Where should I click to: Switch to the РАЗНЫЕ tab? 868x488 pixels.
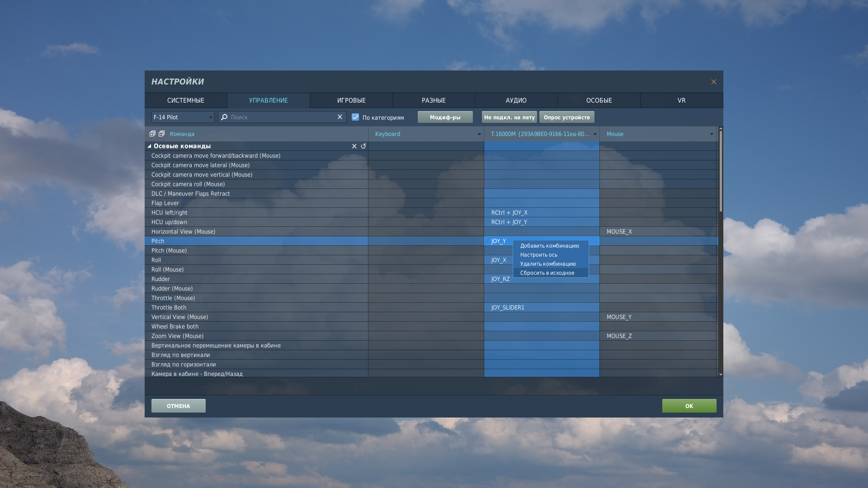pos(434,100)
